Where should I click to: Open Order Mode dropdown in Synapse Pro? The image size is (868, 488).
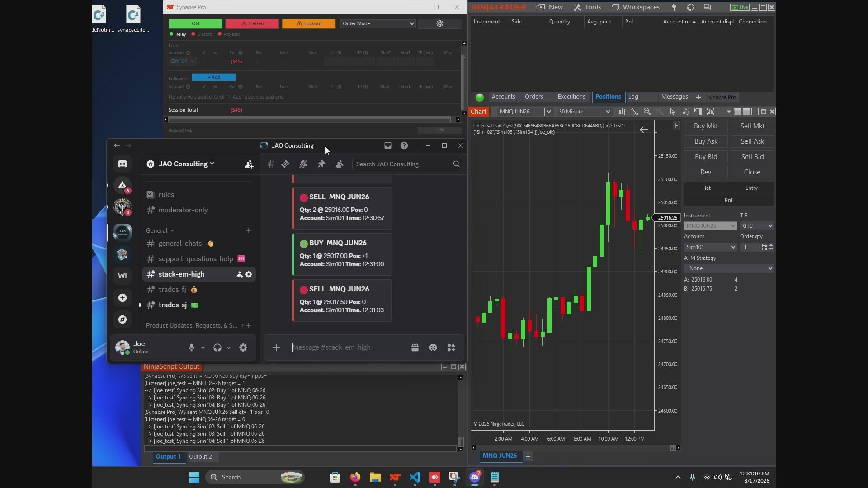[x=377, y=23]
